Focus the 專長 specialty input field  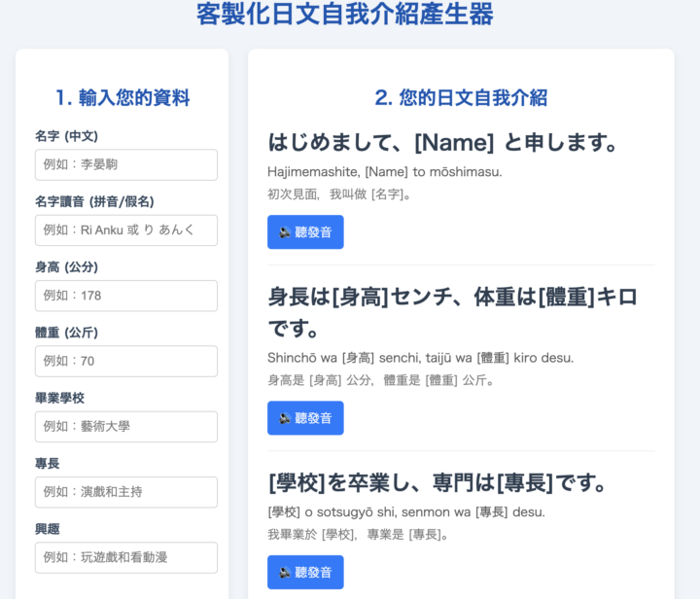[x=126, y=492]
